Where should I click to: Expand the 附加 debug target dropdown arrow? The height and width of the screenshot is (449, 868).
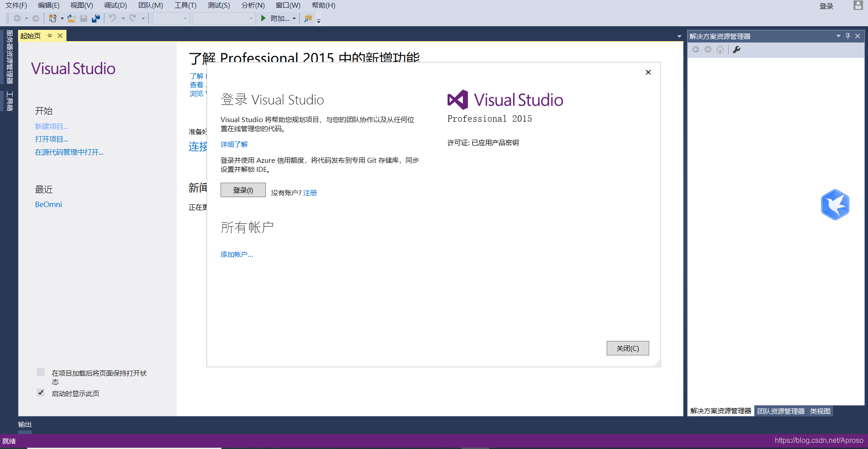(x=294, y=19)
